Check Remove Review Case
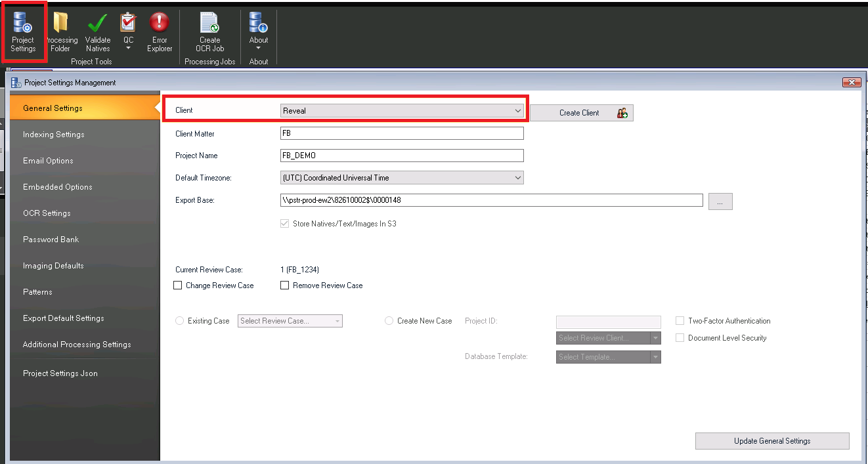 coord(284,285)
